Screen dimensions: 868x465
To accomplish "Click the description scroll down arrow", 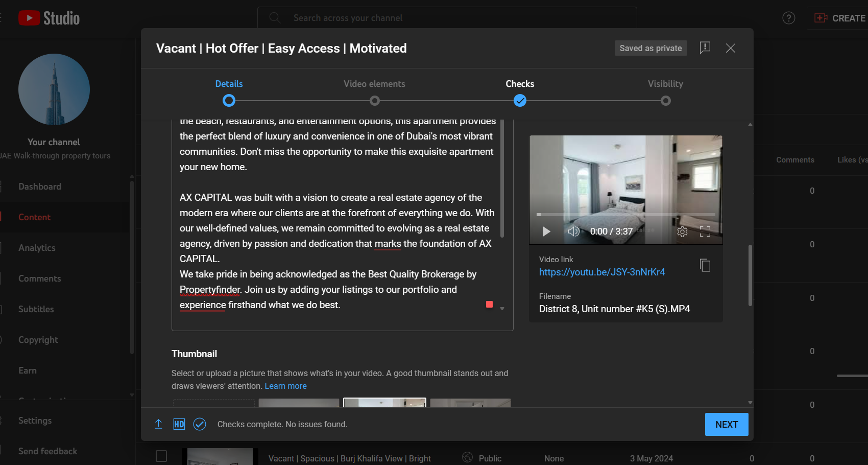I will (502, 309).
